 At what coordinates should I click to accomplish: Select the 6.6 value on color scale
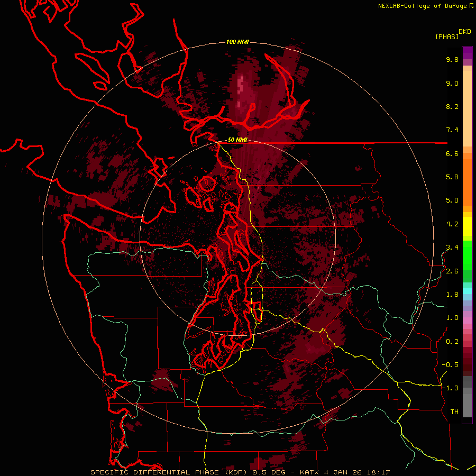(x=452, y=153)
